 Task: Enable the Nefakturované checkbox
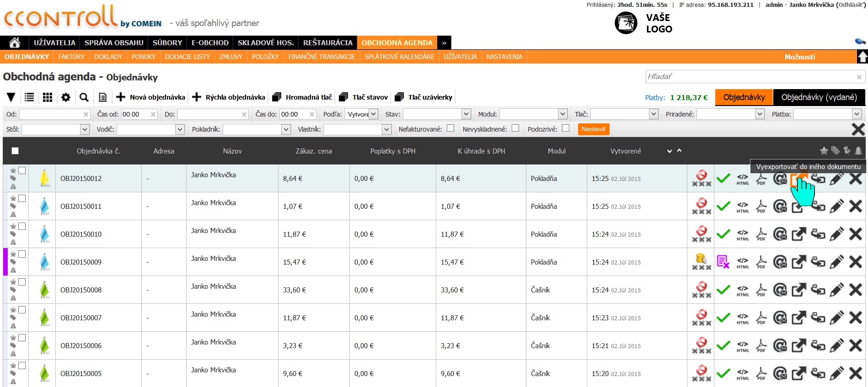click(450, 128)
